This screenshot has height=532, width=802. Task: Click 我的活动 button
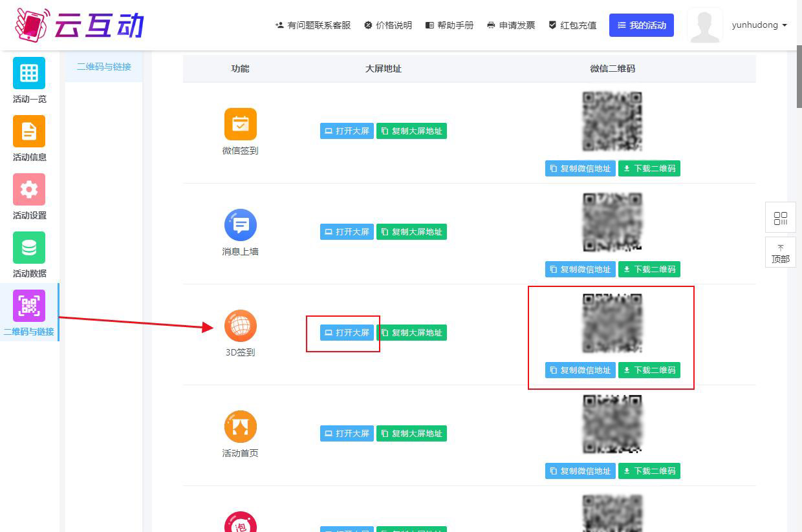(x=642, y=25)
